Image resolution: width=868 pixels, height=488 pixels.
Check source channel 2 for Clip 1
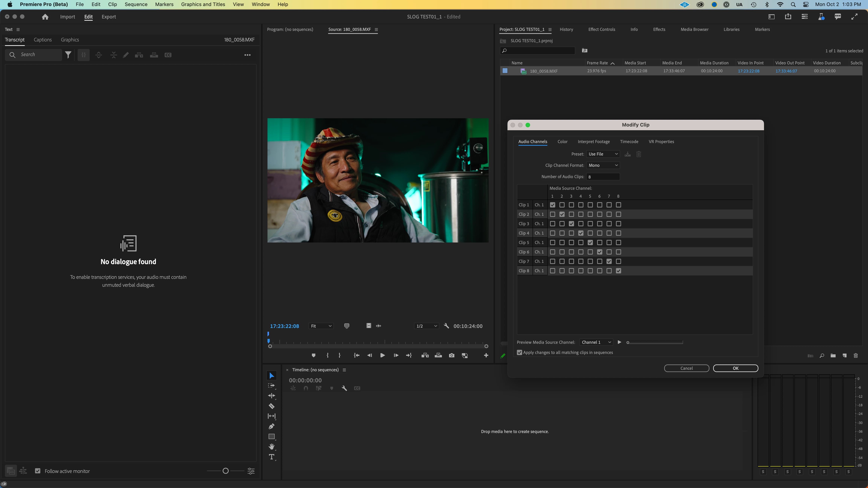(562, 205)
